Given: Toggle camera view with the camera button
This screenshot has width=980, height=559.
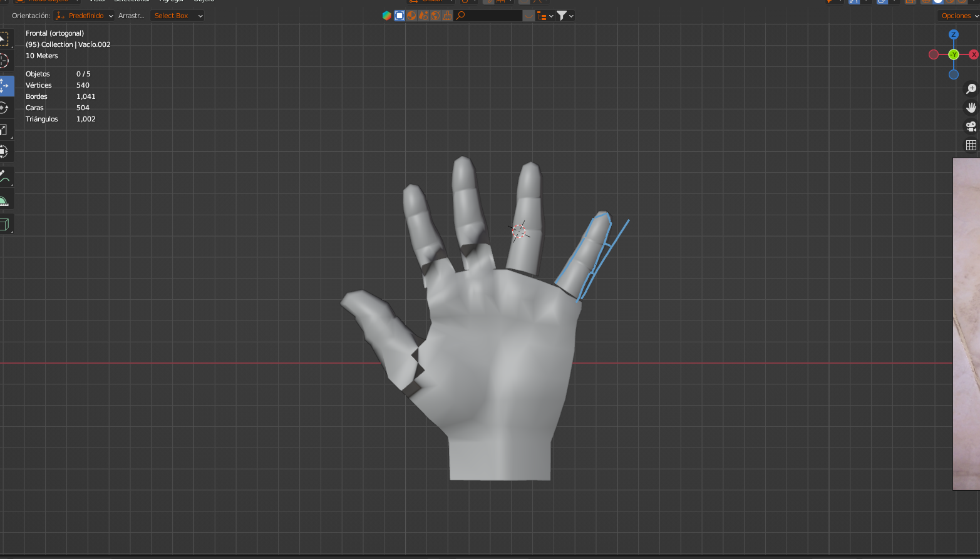Looking at the screenshot, I should click(971, 126).
